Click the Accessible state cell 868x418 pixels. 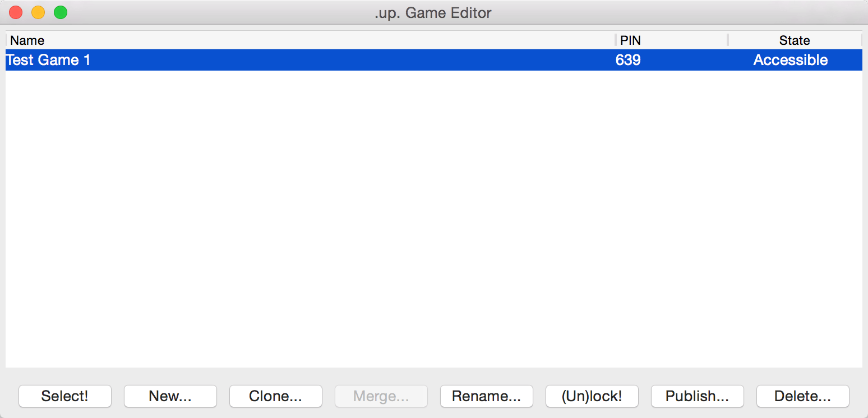(x=790, y=60)
